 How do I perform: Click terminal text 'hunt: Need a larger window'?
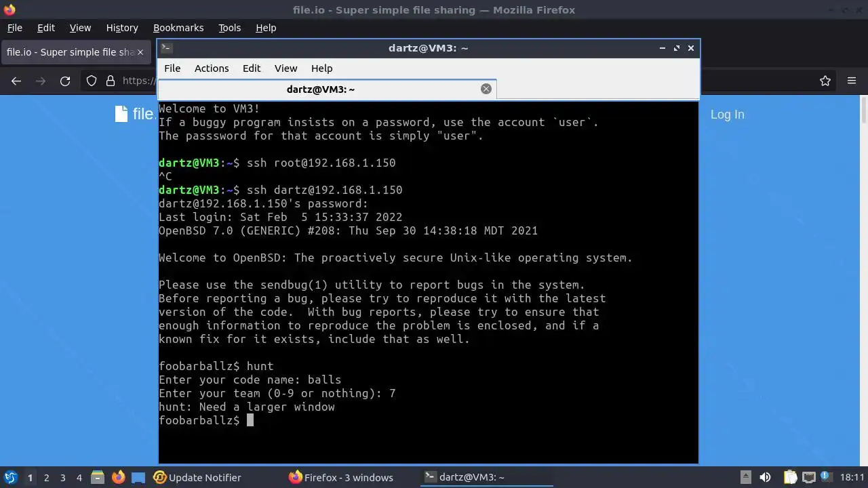(247, 407)
